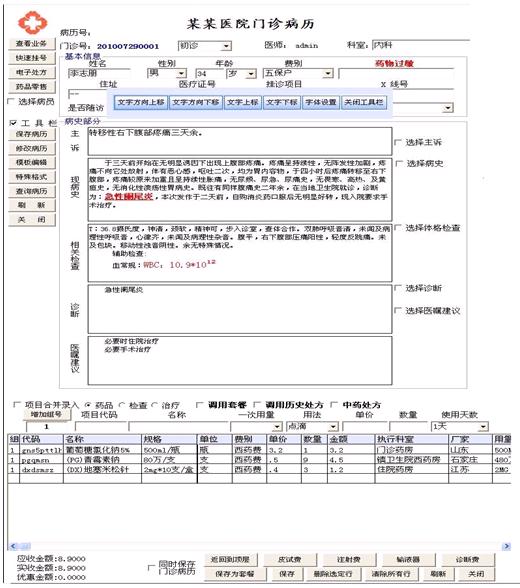Tick the 项目合并录入 checkbox
Viewport: 520px width, 588px height.
coord(16,404)
